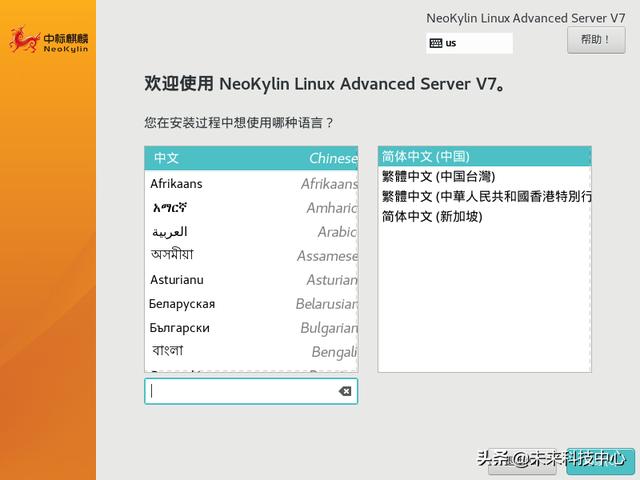Choose 繁體中文 (中国台灣) locale
This screenshot has height=480, width=640.
click(484, 176)
